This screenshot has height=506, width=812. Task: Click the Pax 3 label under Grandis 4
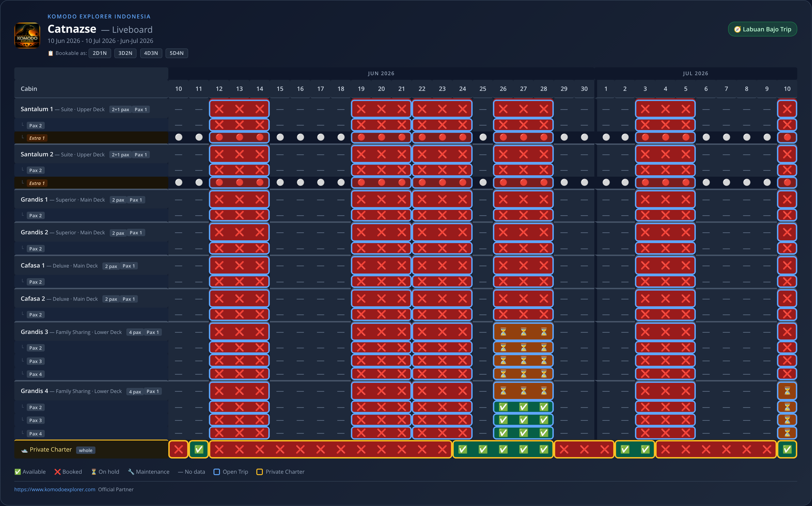point(36,420)
